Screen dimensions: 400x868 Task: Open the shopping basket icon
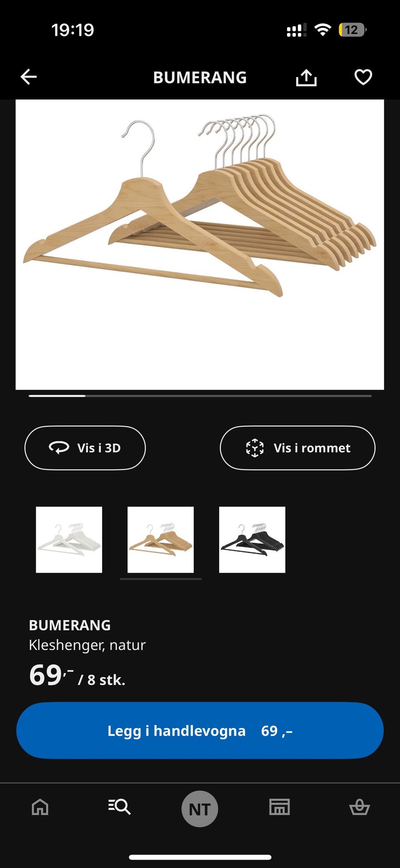(x=359, y=807)
